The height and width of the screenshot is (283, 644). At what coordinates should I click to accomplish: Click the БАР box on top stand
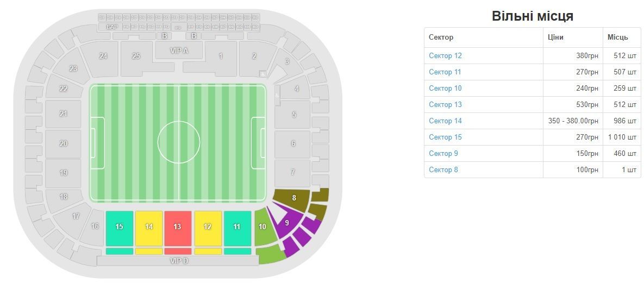point(112,27)
